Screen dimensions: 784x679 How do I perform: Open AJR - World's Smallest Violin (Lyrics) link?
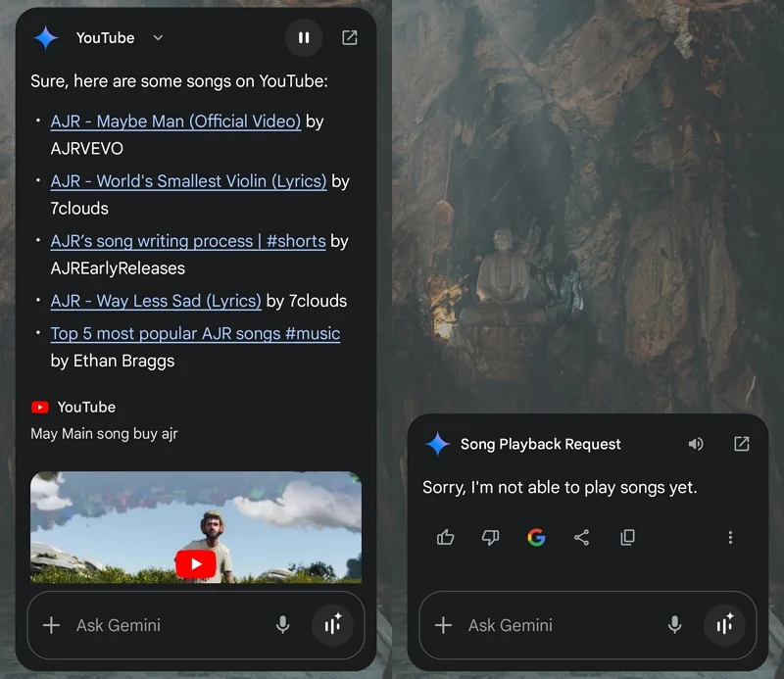point(188,181)
